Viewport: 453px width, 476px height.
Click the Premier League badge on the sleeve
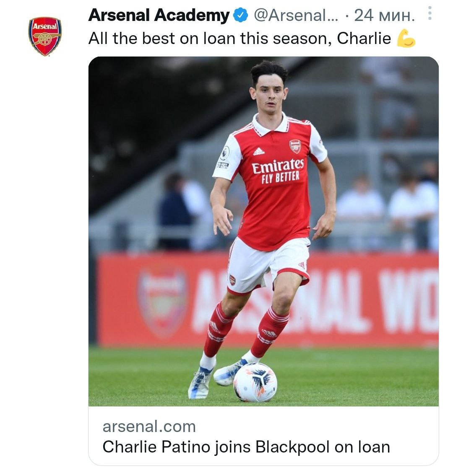pyautogui.click(x=225, y=153)
